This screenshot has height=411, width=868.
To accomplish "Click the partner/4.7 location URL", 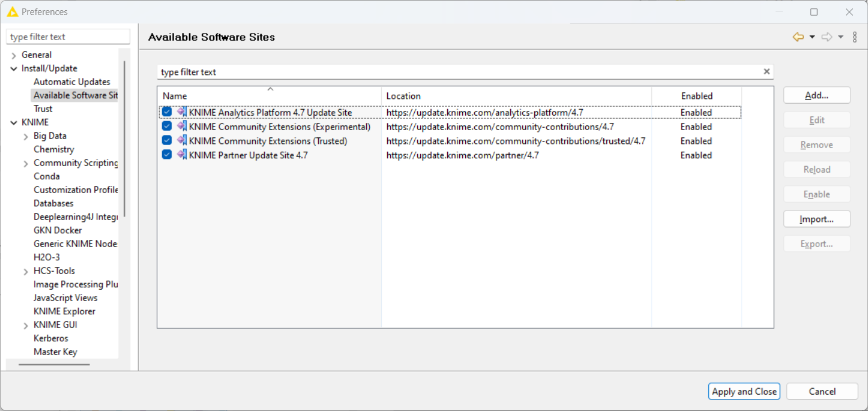I will [462, 155].
